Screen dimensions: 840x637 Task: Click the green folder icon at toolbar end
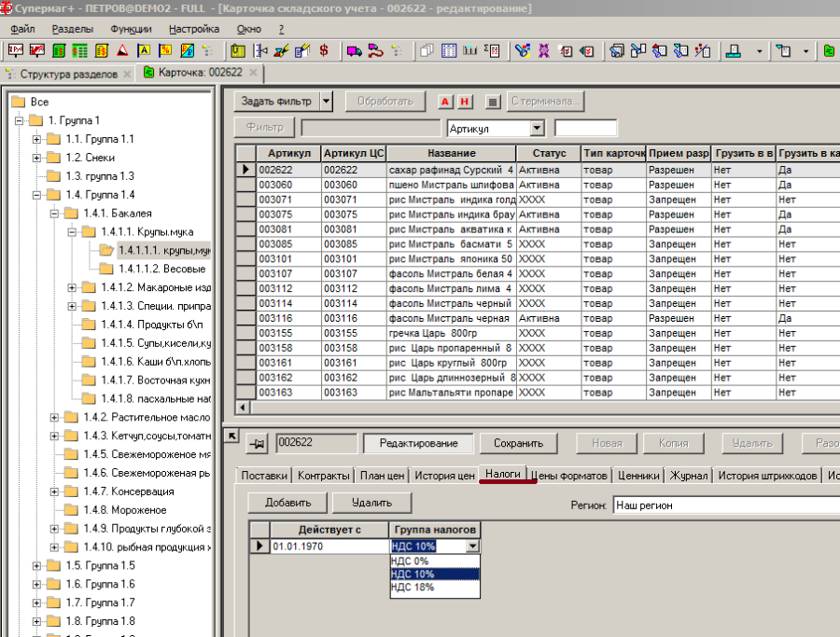coord(830,51)
